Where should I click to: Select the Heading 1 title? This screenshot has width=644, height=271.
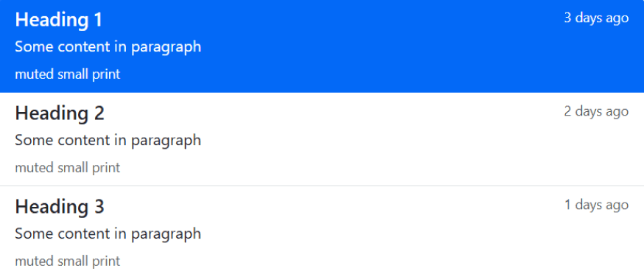point(58,20)
